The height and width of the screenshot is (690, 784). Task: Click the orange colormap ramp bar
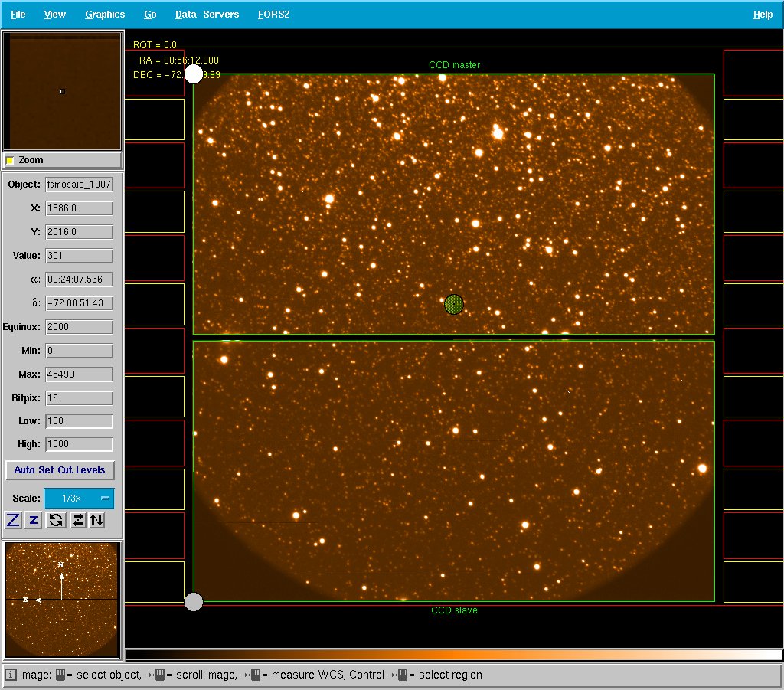[x=453, y=655]
